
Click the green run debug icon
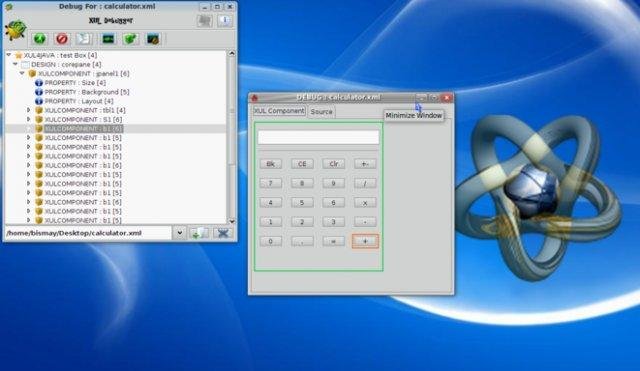pos(40,39)
